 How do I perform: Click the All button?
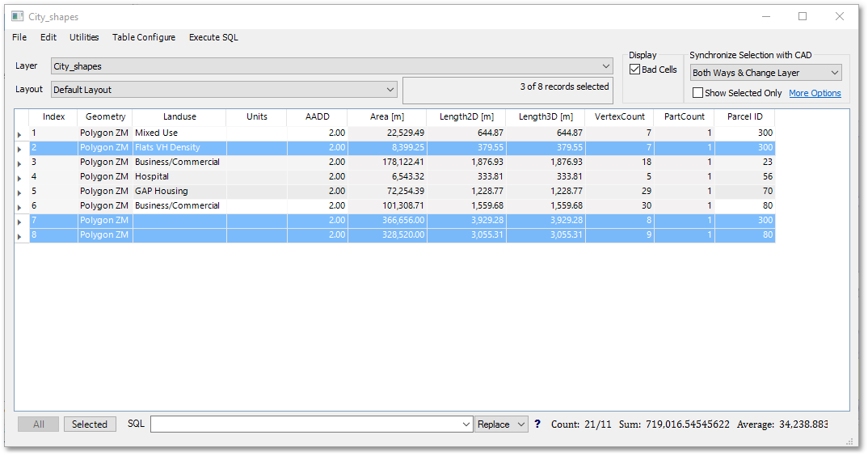click(x=38, y=424)
